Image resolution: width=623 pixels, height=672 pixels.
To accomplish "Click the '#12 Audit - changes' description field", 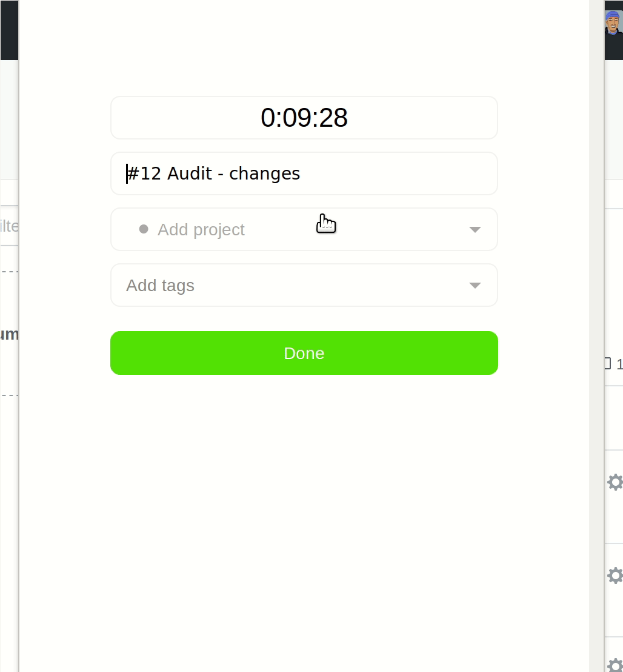I will pyautogui.click(x=304, y=173).
